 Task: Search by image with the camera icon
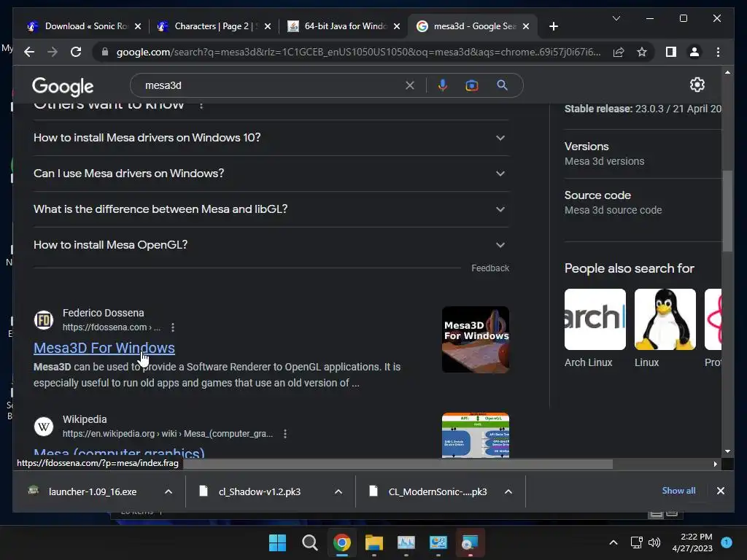(x=472, y=85)
